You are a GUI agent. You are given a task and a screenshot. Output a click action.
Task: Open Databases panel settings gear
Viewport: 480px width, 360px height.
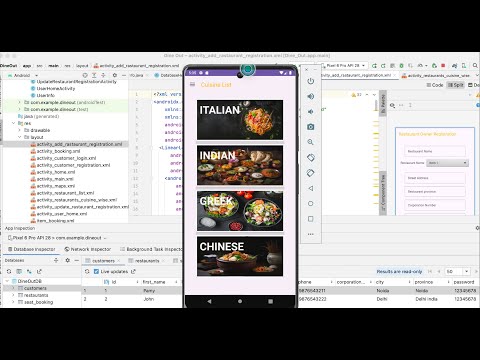pyautogui.click(x=67, y=260)
